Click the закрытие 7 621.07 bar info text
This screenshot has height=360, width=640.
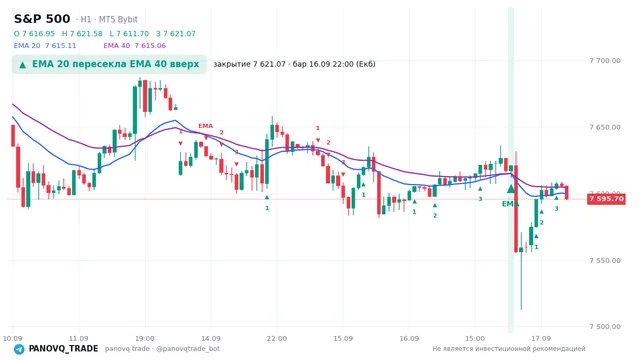tap(294, 64)
